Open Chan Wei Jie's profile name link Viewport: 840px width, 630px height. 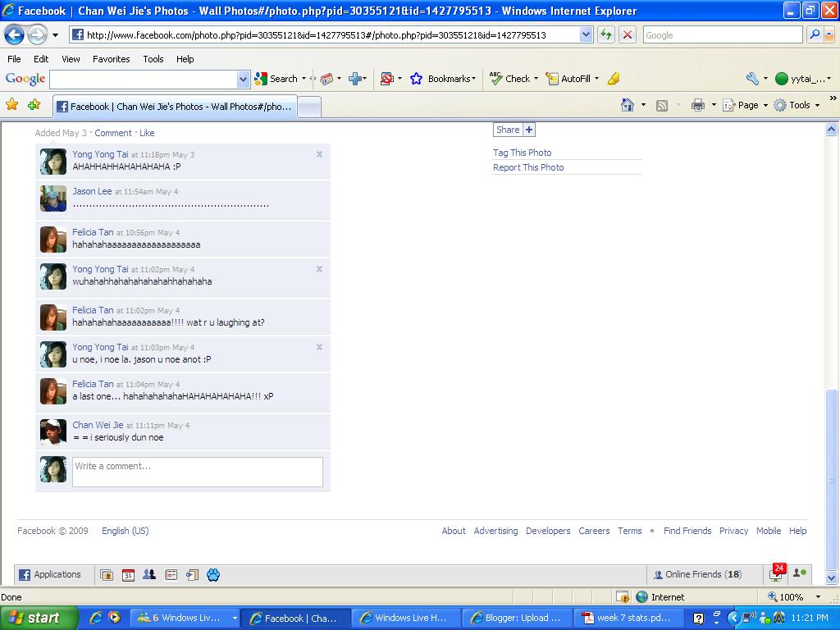click(98, 425)
